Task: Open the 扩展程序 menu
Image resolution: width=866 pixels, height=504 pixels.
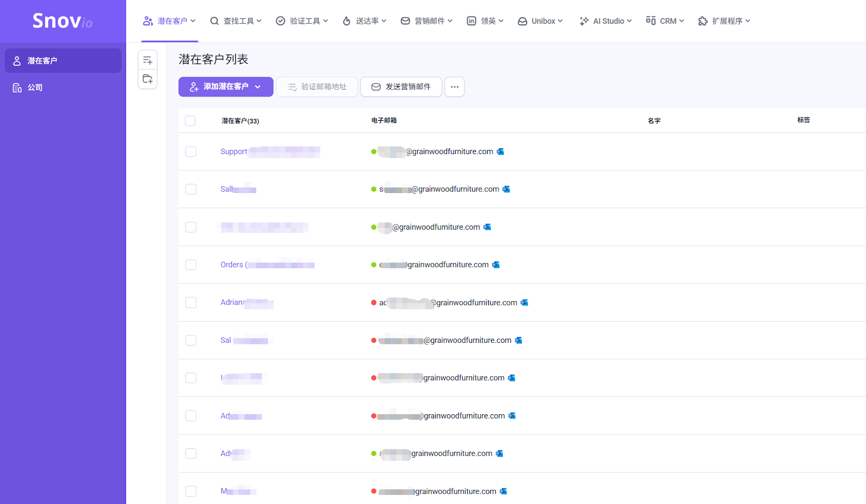Action: (724, 21)
